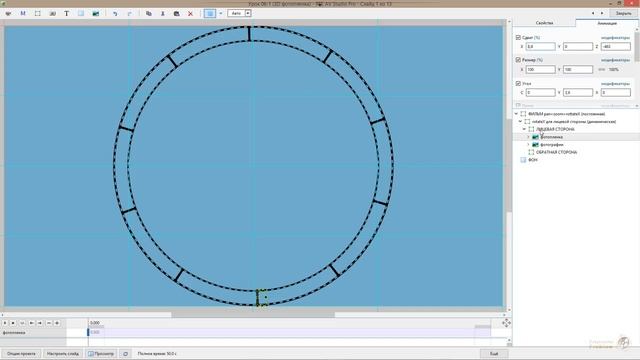Jump to previous keyframe
The width and height of the screenshot is (640, 360).
coord(31,323)
